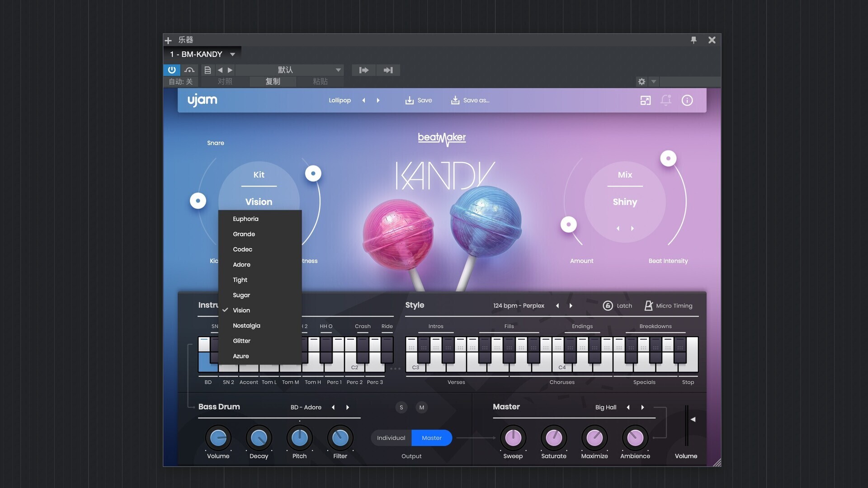Open the plugin settings gear icon

click(x=642, y=82)
